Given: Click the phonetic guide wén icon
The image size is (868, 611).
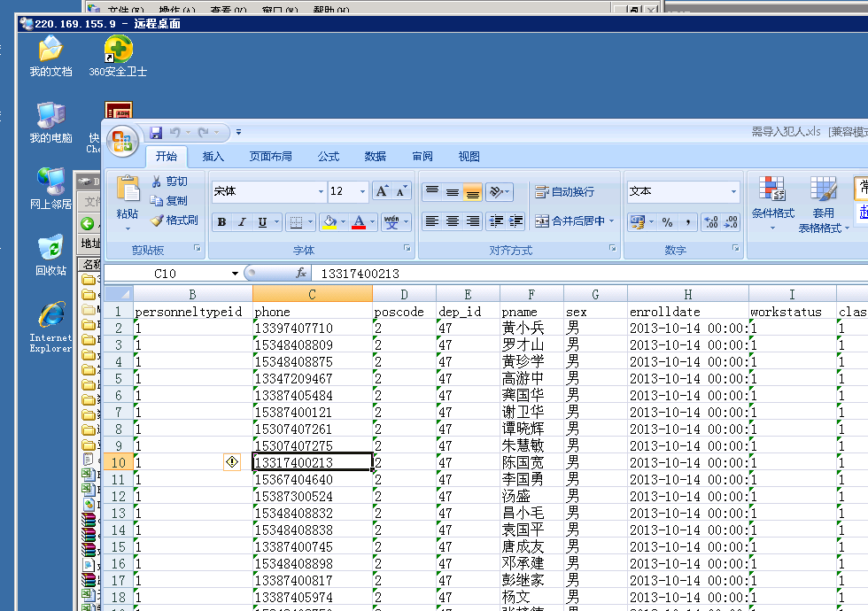Looking at the screenshot, I should click(x=391, y=222).
